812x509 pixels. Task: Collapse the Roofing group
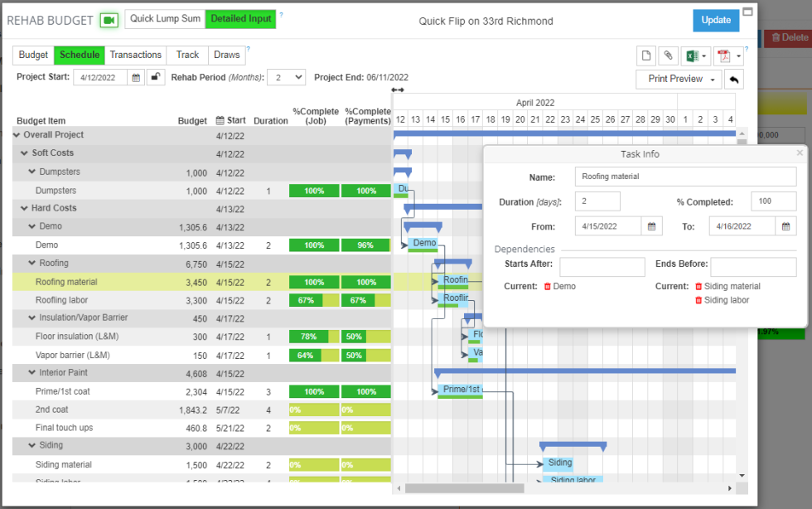[x=33, y=263]
